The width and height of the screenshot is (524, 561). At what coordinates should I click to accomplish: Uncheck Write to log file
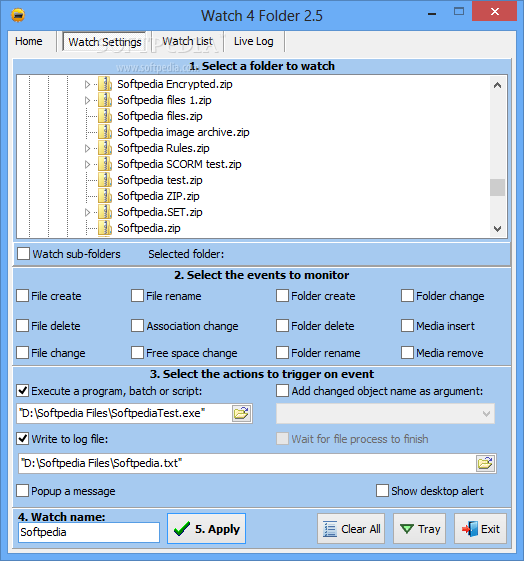(23, 439)
